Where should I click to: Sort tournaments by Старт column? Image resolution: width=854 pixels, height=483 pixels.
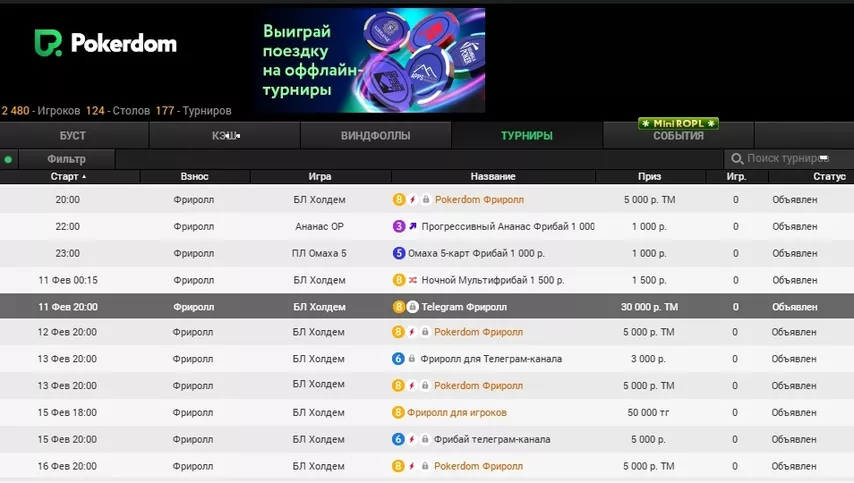click(68, 177)
